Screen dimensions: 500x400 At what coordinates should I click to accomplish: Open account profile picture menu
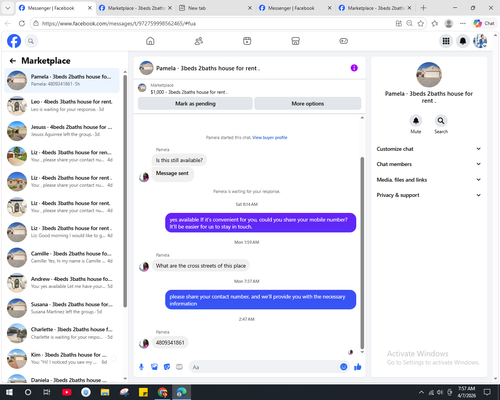(x=480, y=41)
